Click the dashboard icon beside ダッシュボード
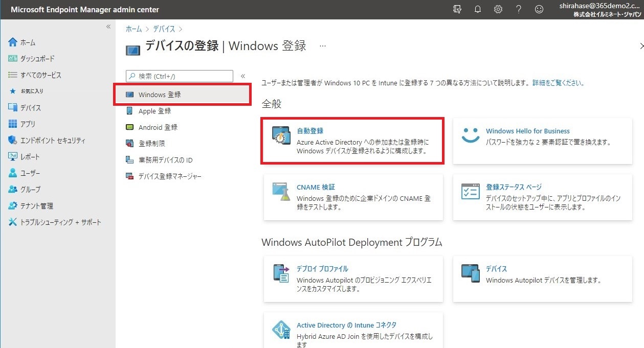 coord(13,59)
